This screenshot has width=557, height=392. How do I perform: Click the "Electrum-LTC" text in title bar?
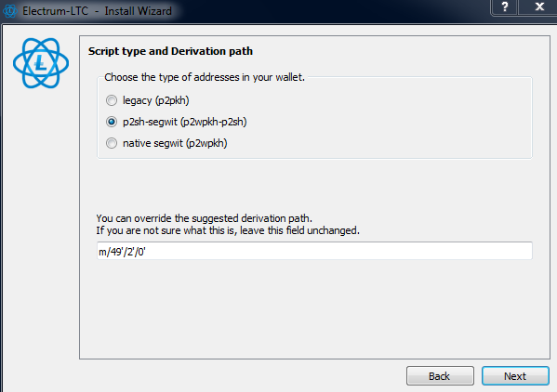pos(55,11)
